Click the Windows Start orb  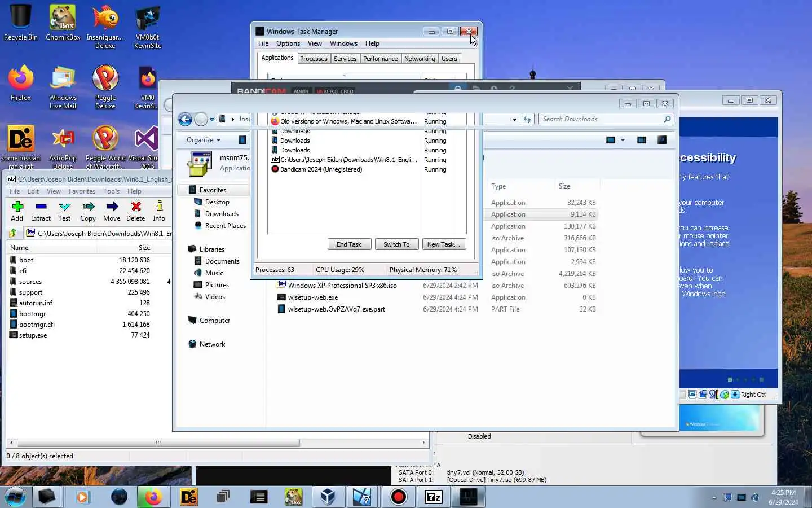pos(15,497)
